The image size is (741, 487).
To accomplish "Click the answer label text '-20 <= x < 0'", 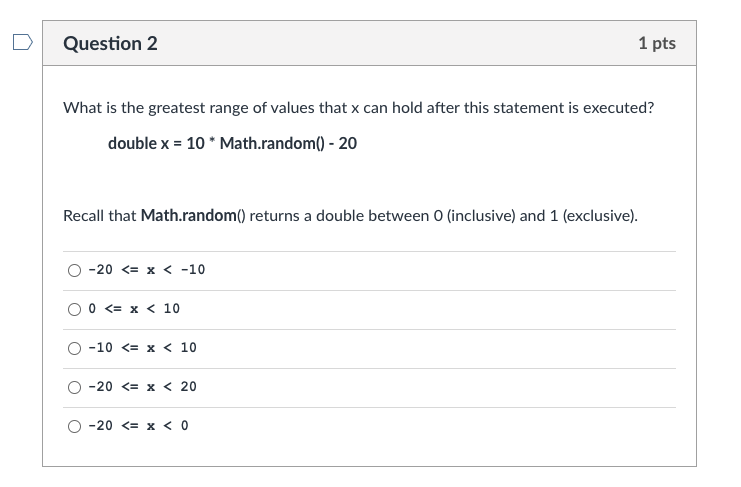I will [x=138, y=426].
